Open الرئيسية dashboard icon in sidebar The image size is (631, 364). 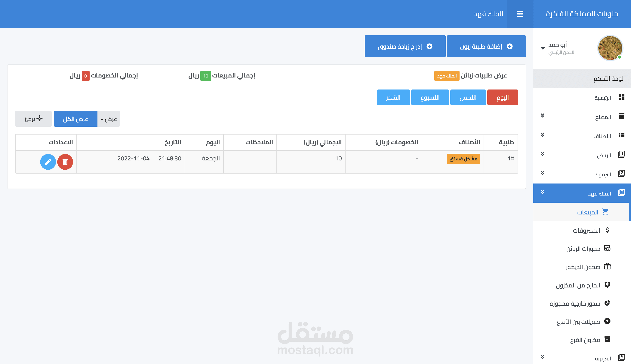point(621,97)
